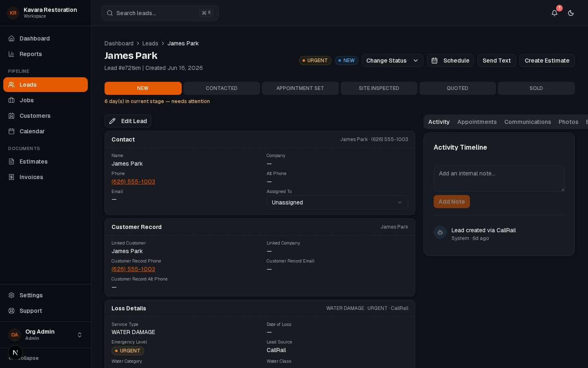Go to Leads breadcrumb

click(150, 43)
